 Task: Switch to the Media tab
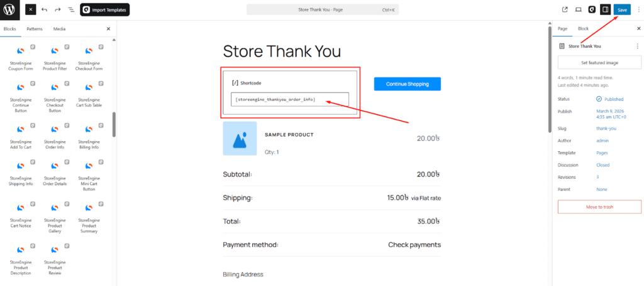[59, 29]
